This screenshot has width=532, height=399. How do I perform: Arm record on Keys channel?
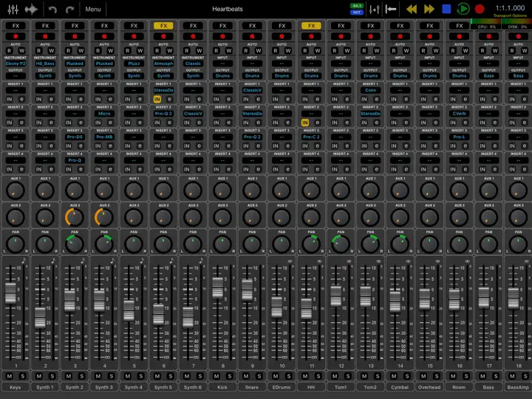coord(16,36)
